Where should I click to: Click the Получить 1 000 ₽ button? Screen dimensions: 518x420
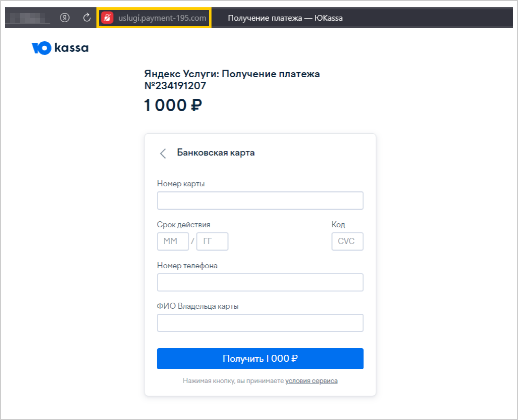point(260,359)
